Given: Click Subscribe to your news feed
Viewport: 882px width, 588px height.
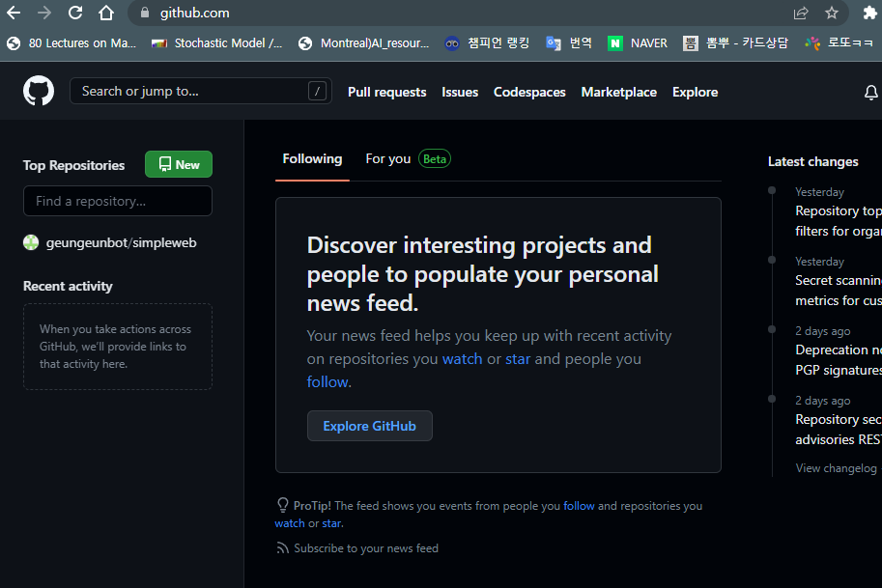Looking at the screenshot, I should click(365, 548).
